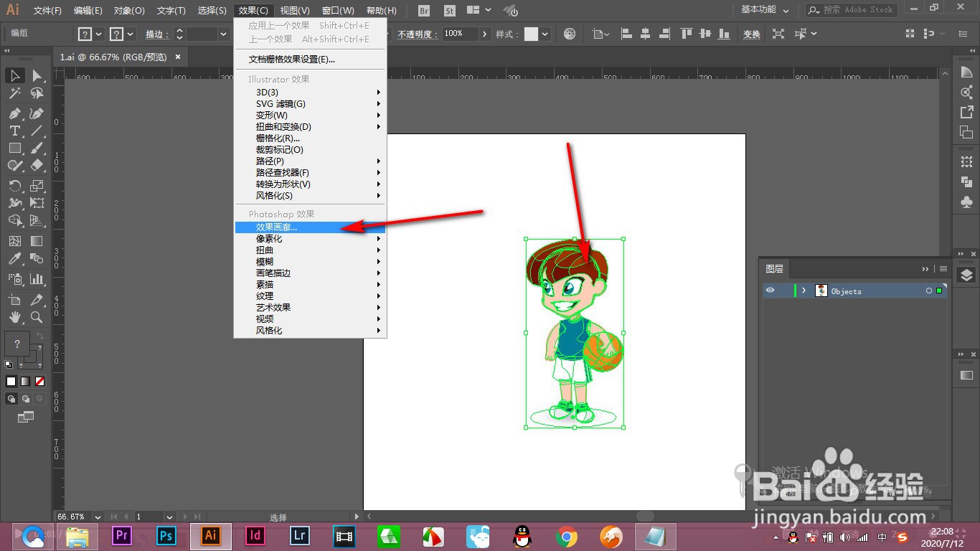Pick the Free Transform tool
The image size is (980, 551).
point(37,203)
